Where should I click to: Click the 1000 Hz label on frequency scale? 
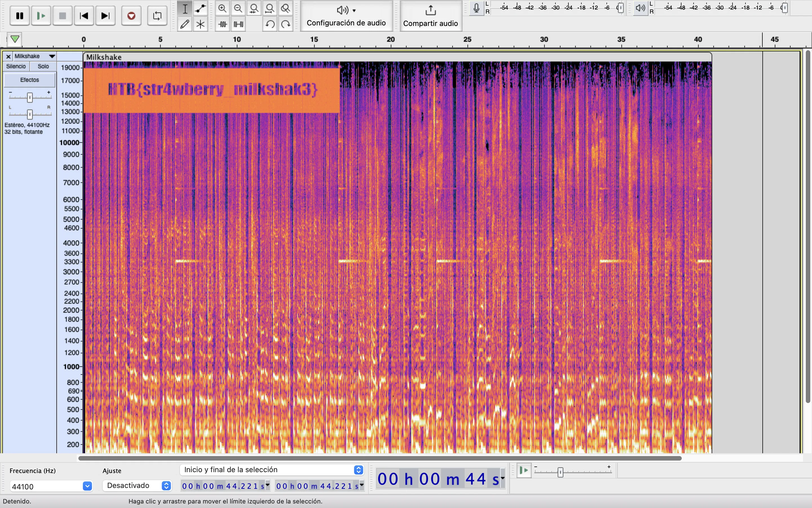pos(71,367)
